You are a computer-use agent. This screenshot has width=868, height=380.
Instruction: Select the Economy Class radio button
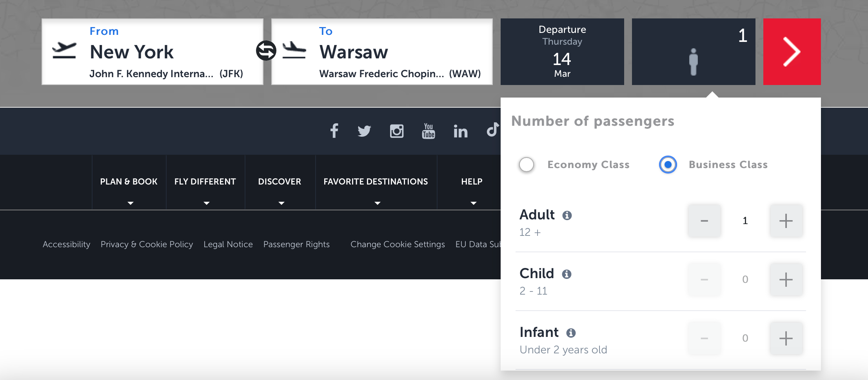click(x=527, y=165)
